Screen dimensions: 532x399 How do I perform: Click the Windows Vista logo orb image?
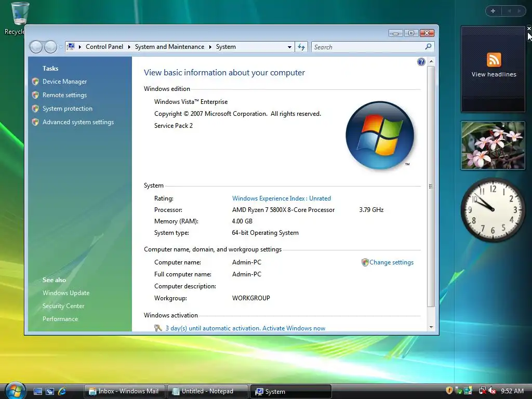380,135
